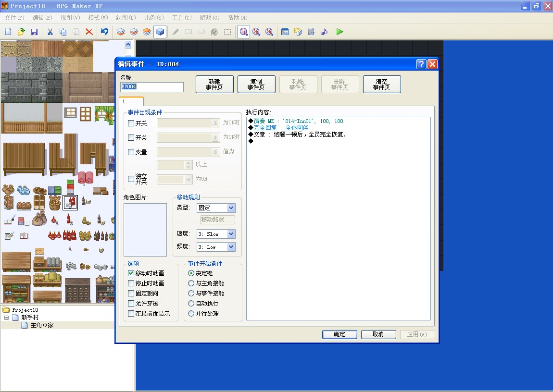
Task: Click the 新建事件页 button
Action: [x=214, y=84]
